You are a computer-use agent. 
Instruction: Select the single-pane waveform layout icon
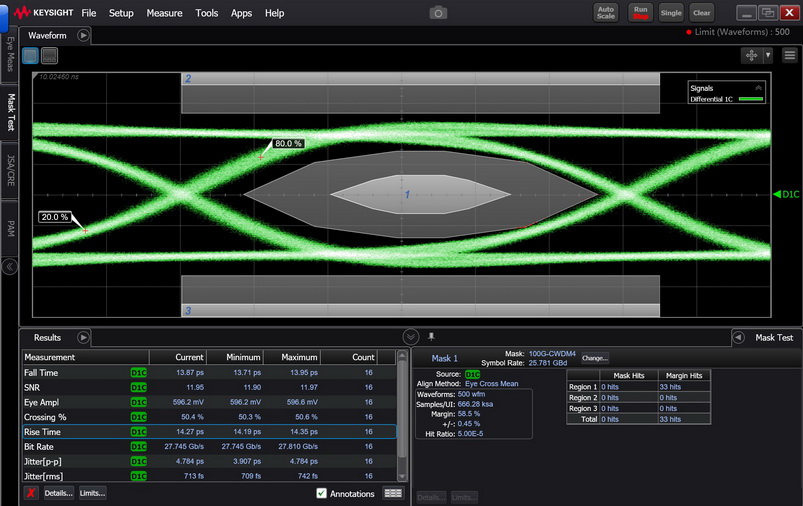tap(30, 56)
